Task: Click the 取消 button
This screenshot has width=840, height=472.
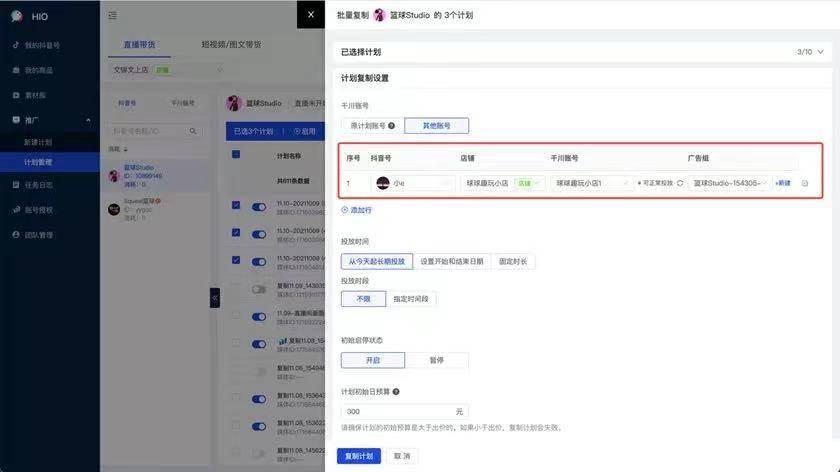Action: [x=402, y=455]
